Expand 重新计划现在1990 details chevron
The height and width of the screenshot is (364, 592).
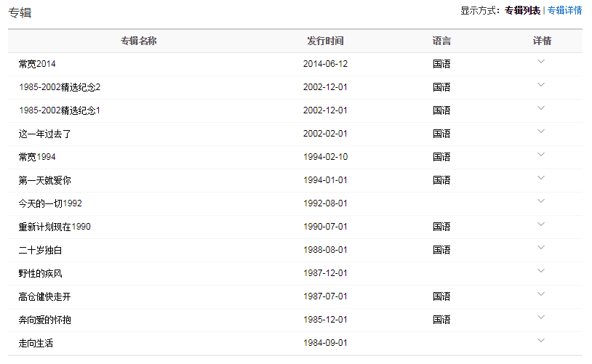point(541,225)
